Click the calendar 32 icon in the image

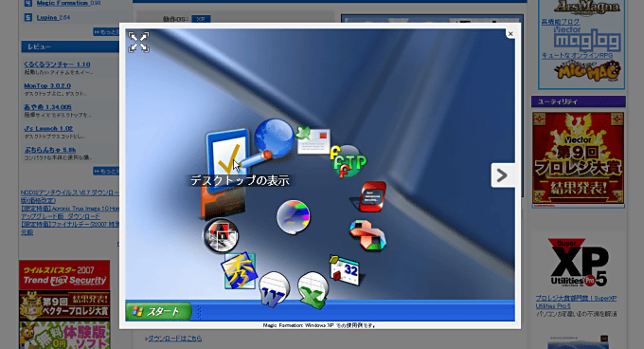point(345,269)
